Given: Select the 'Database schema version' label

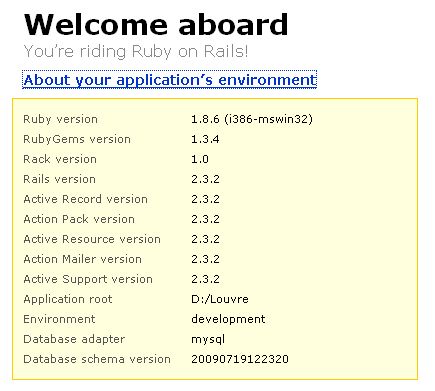Looking at the screenshot, I should pyautogui.click(x=97, y=359).
